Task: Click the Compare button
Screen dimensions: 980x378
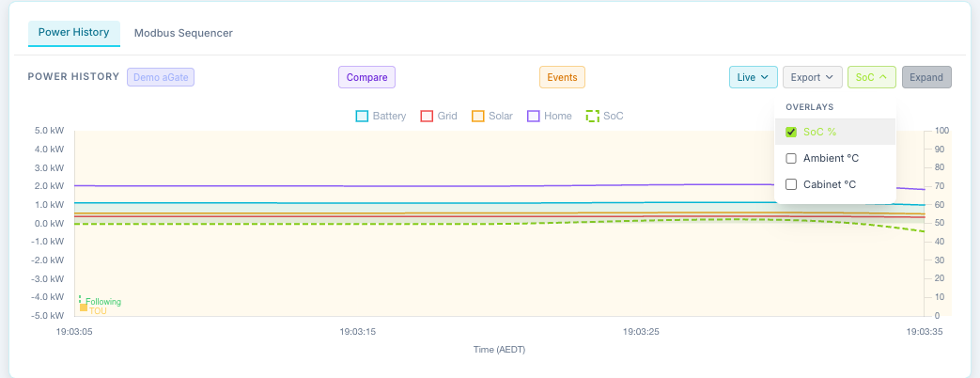Action: 366,77
